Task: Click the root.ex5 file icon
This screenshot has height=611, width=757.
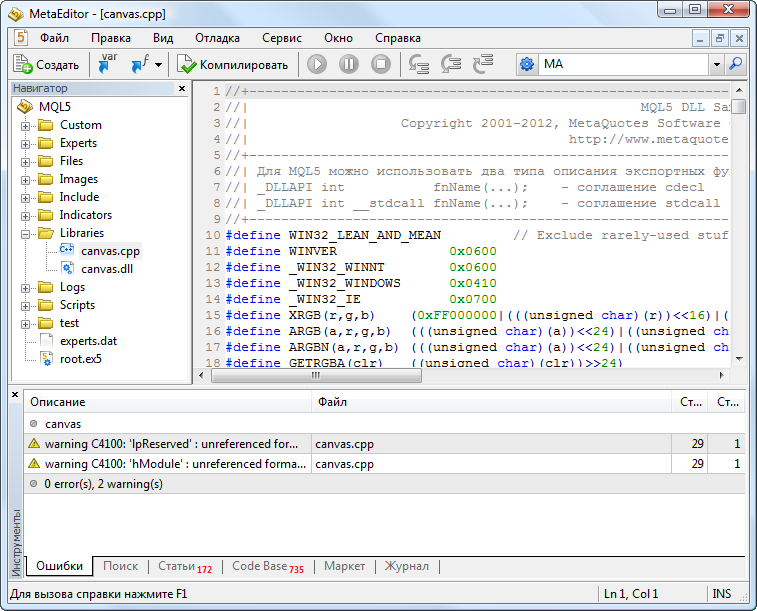Action: pos(46,359)
